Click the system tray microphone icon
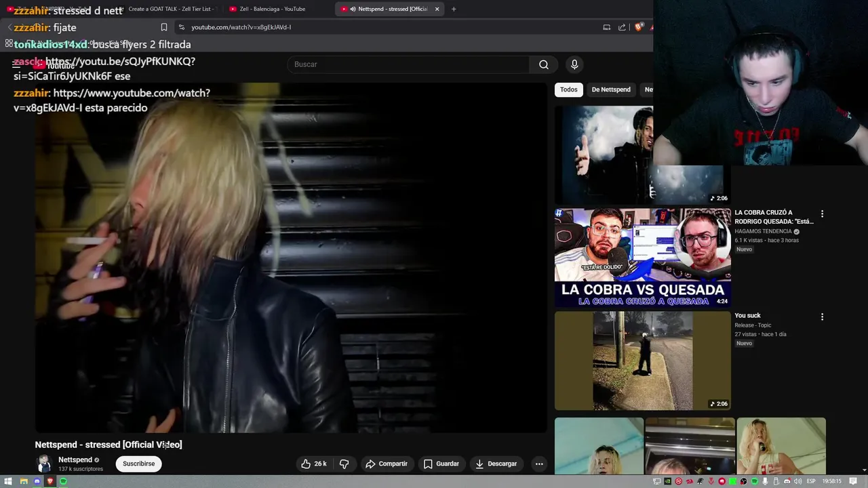Screen dimensions: 868x488 (x=765, y=481)
